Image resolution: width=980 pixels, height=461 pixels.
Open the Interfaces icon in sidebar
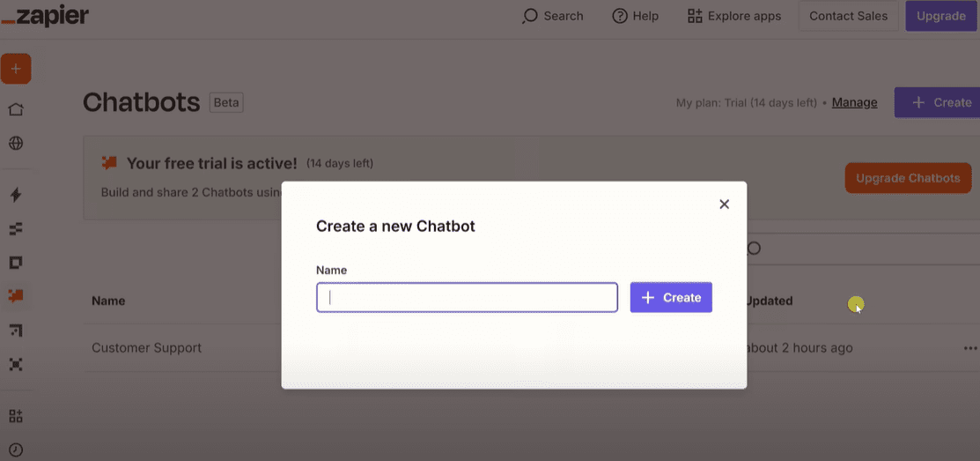tap(16, 263)
